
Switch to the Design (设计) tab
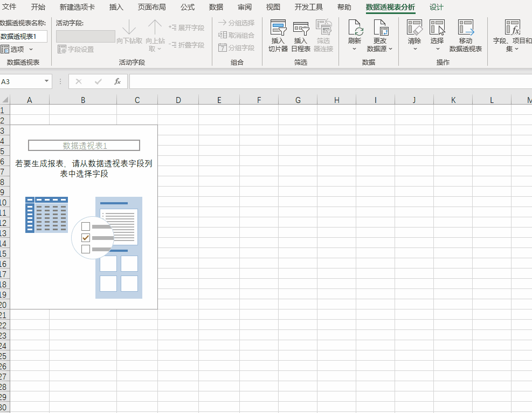tap(436, 7)
